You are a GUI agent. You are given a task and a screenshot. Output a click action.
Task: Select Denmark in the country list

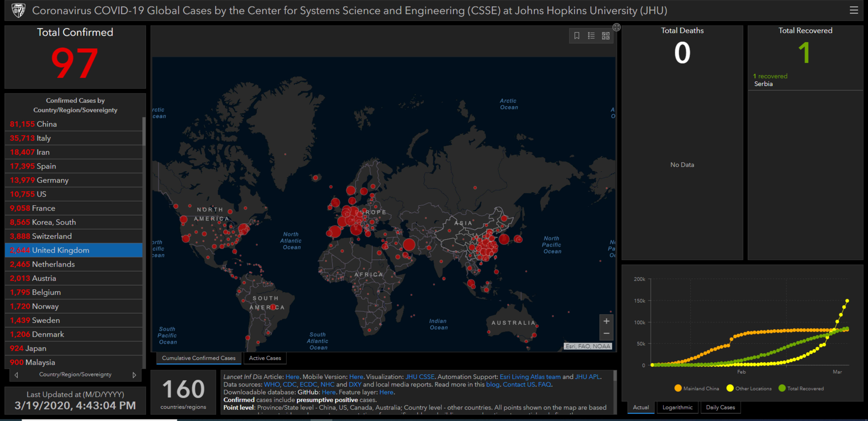click(x=73, y=334)
